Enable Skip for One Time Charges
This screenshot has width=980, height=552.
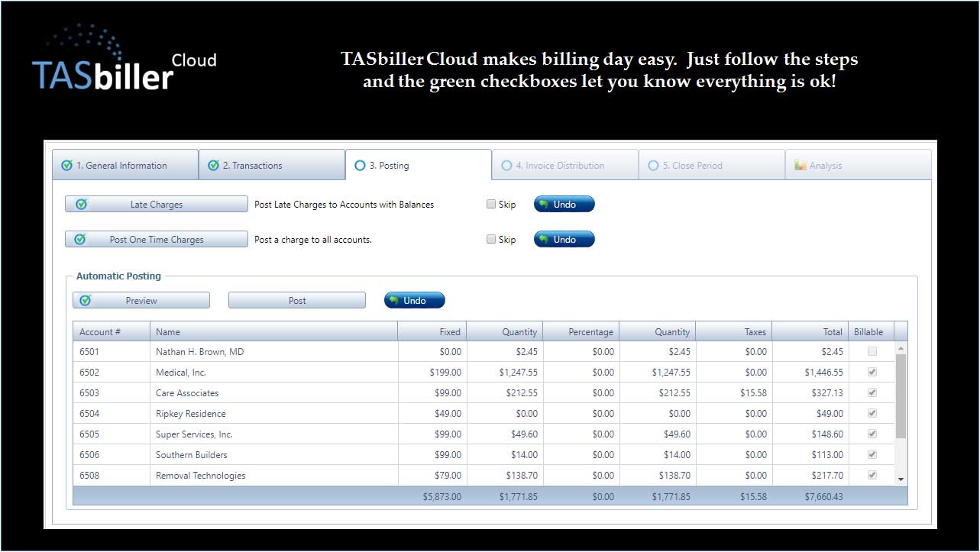tap(491, 239)
